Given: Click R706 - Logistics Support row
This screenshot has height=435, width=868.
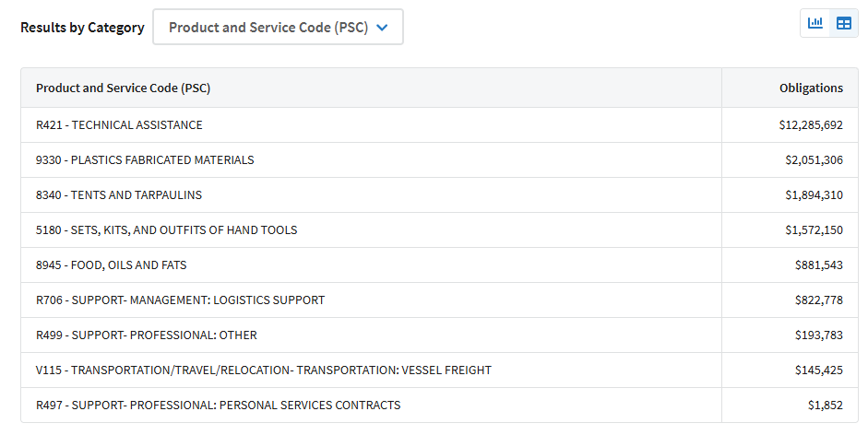Looking at the screenshot, I should coord(440,300).
